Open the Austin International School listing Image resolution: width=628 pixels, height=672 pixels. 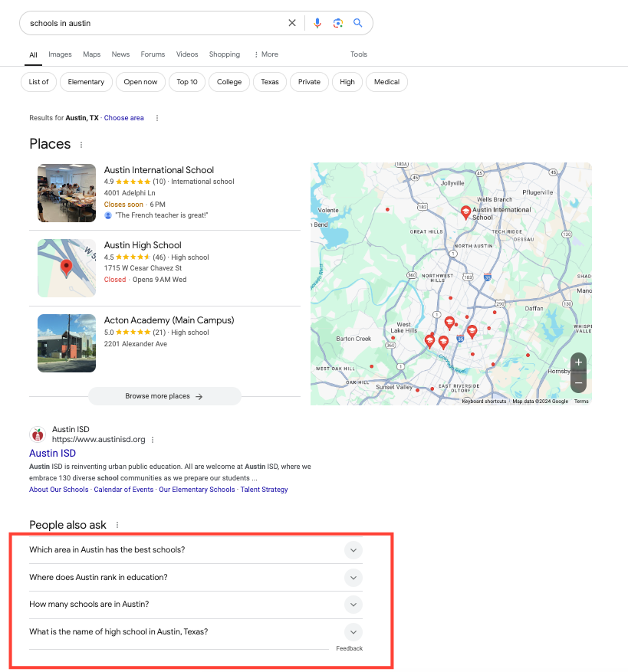coord(159,170)
